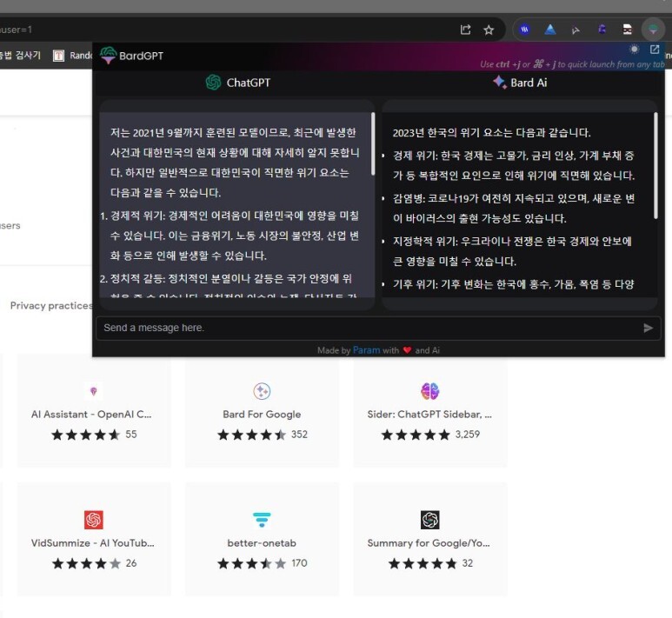
Task: Click the send message arrow
Action: click(648, 328)
